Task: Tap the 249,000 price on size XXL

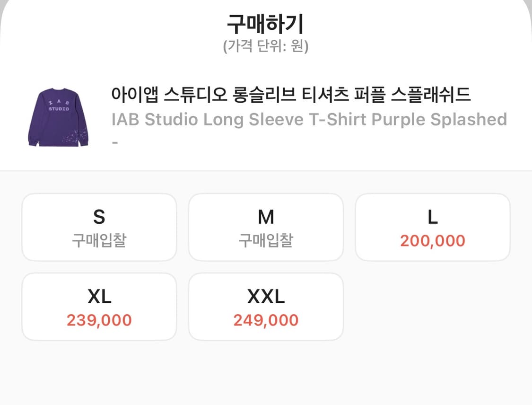Action: coord(266,320)
